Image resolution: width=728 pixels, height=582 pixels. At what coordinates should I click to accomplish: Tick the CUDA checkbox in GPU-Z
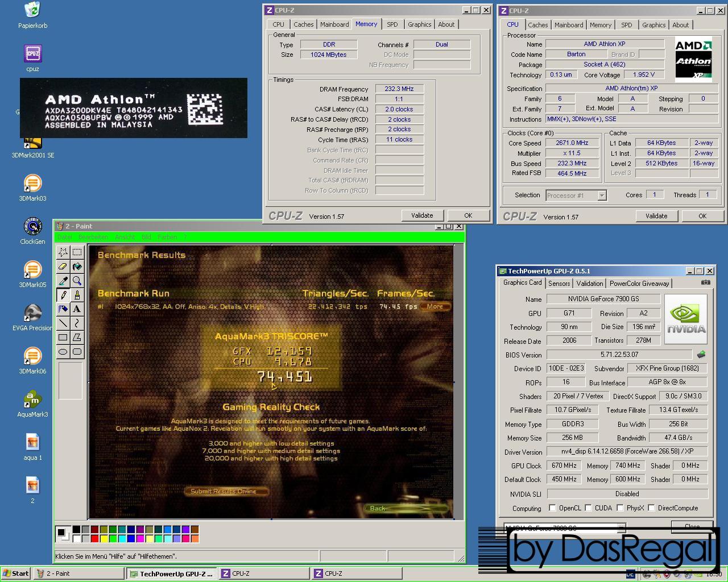(588, 508)
